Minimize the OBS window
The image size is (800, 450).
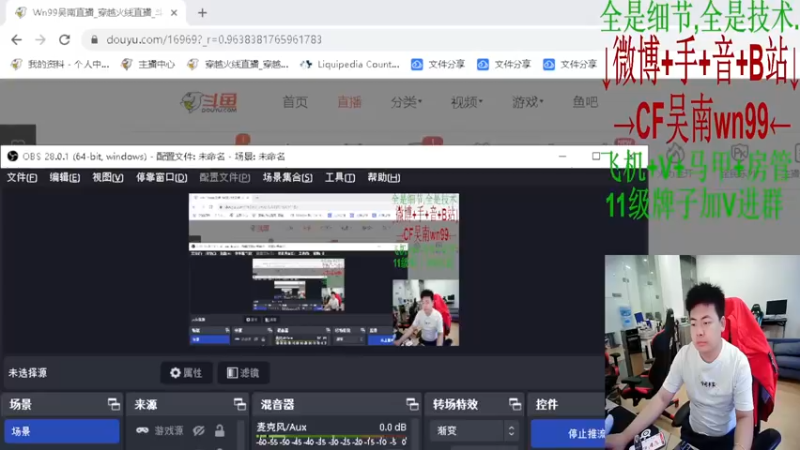[562, 156]
